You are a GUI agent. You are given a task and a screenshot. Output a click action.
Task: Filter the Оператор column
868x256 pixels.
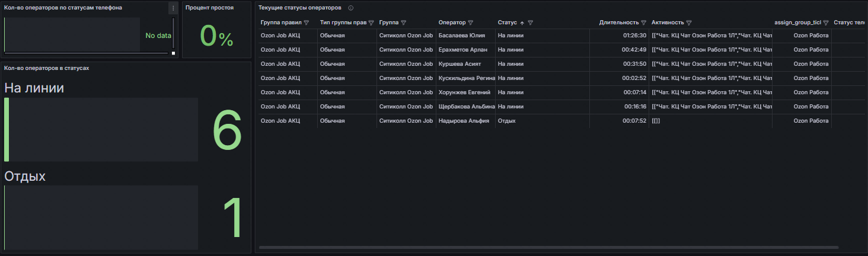(x=471, y=23)
